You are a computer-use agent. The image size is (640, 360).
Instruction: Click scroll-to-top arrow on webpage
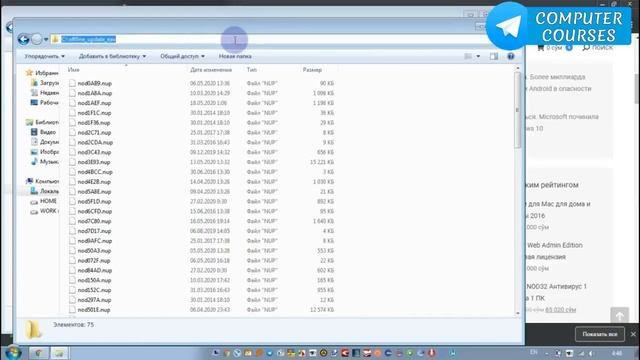pyautogui.click(x=619, y=316)
